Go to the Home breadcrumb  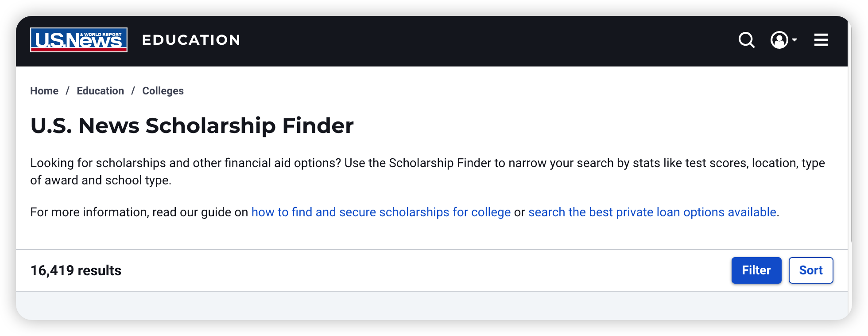(44, 91)
